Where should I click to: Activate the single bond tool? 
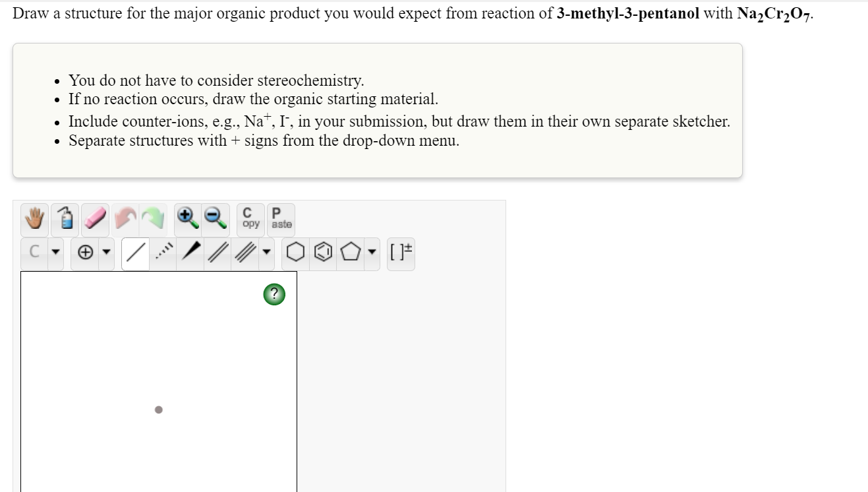134,253
